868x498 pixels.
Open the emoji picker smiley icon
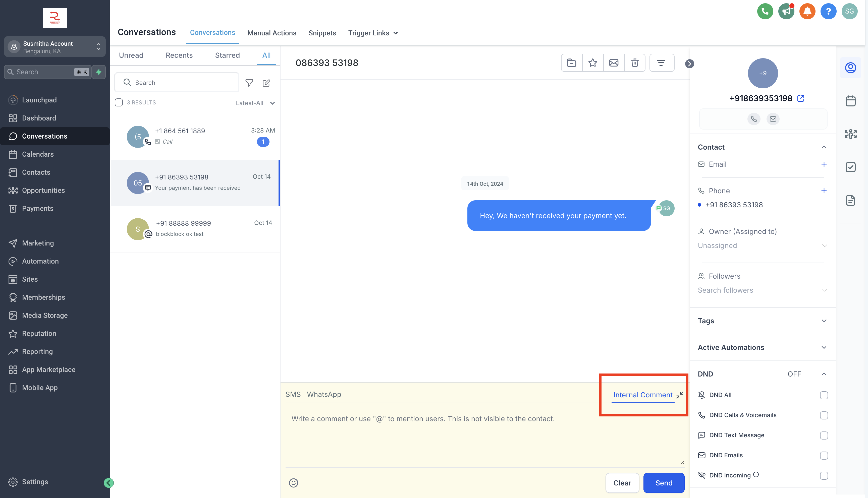[294, 483]
